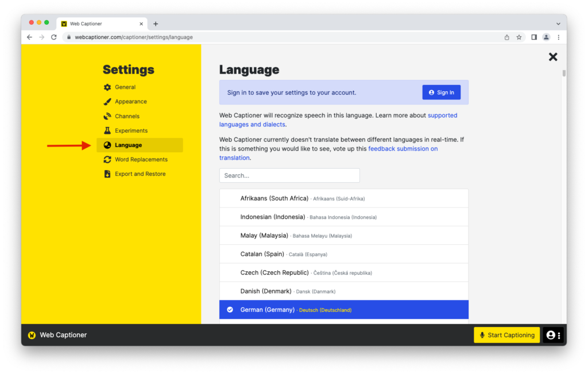588x374 pixels.
Task: Click the Language globe icon
Action: (107, 145)
